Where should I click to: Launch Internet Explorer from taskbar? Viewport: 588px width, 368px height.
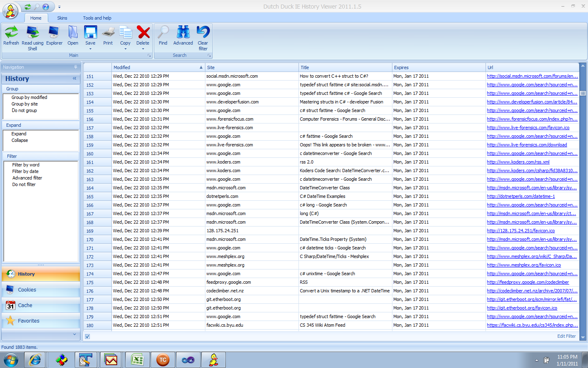(x=35, y=360)
